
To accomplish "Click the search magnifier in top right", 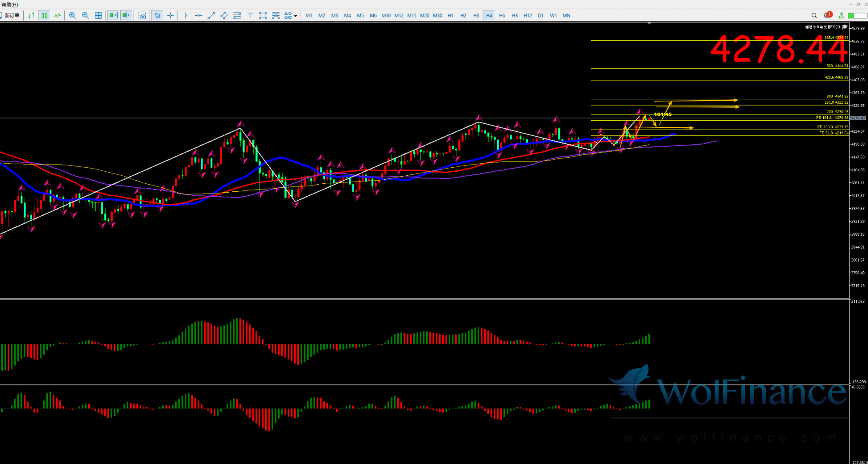I will tap(814, 16).
